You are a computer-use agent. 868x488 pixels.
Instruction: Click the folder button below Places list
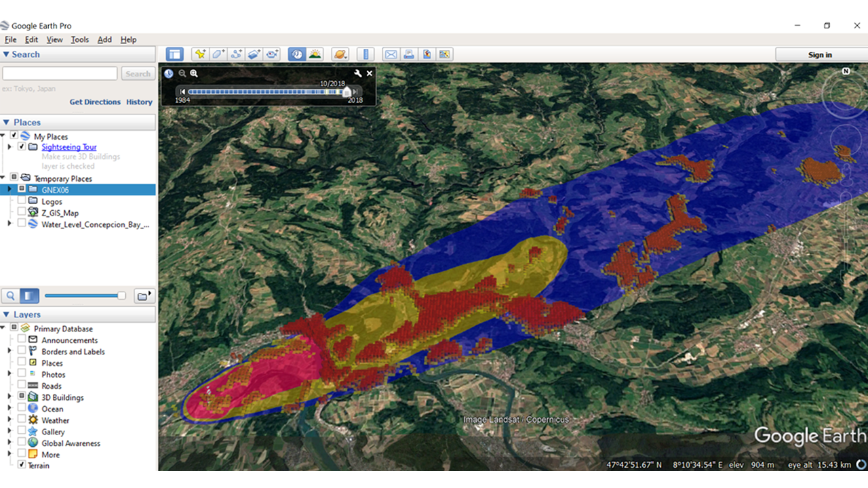pyautogui.click(x=144, y=296)
